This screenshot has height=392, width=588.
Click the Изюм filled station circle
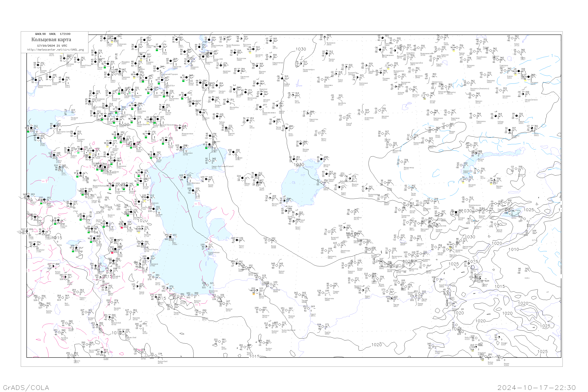pyautogui.click(x=63, y=80)
